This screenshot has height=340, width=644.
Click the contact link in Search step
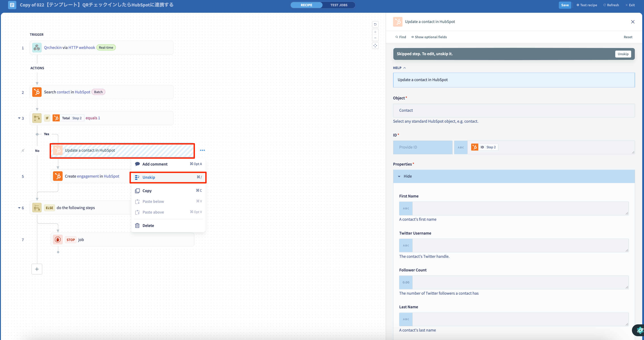pyautogui.click(x=63, y=92)
